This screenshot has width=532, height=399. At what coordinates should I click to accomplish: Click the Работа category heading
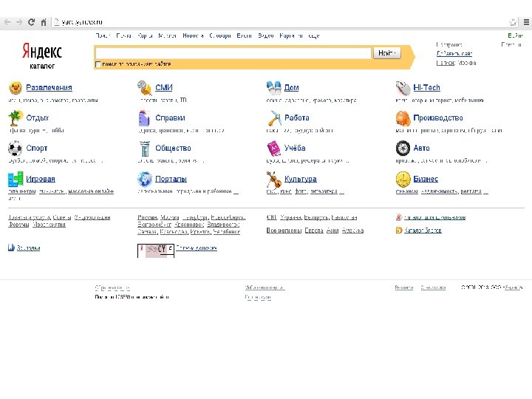(297, 117)
